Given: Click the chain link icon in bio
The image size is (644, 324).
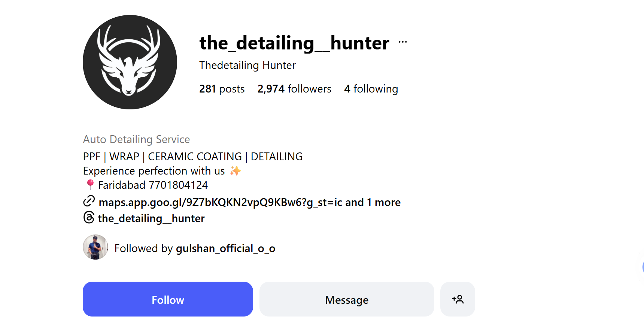Looking at the screenshot, I should pyautogui.click(x=89, y=202).
